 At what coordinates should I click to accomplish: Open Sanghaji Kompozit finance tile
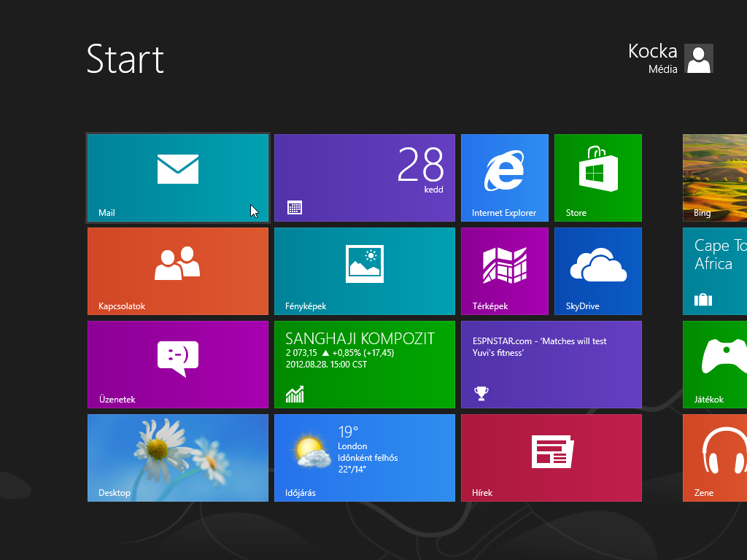click(x=365, y=364)
